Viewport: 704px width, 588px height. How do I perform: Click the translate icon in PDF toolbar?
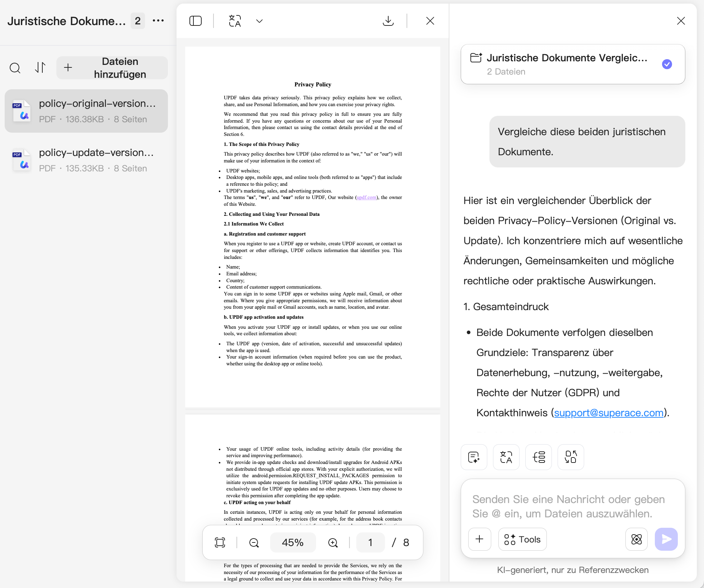pyautogui.click(x=235, y=21)
